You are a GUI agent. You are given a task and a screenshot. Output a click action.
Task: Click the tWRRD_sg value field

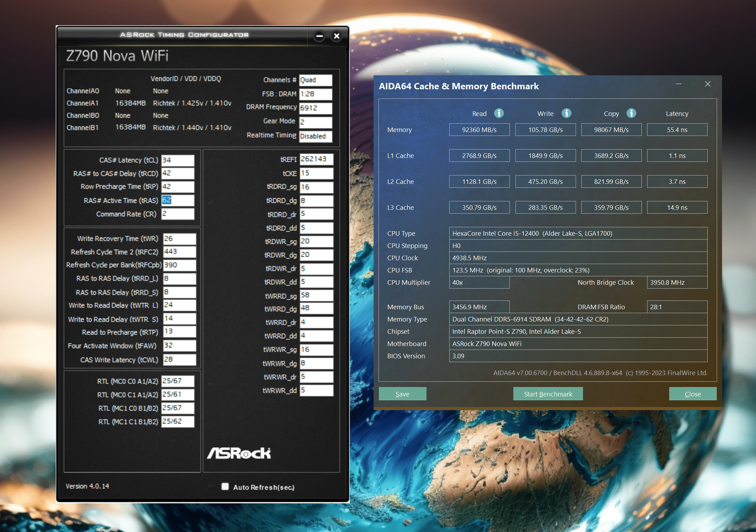(317, 296)
